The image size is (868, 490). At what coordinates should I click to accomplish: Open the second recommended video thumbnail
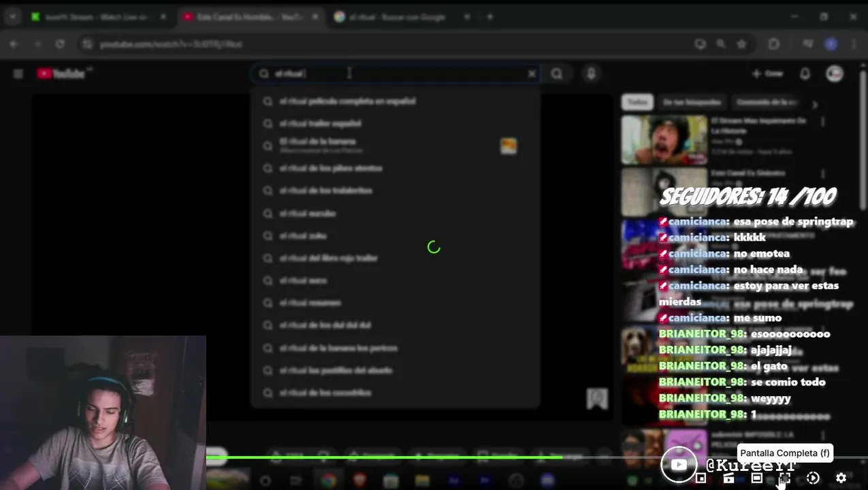[664, 192]
